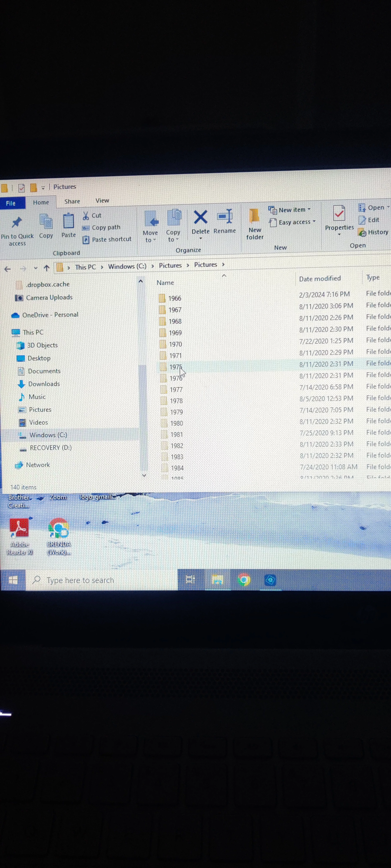Click This PC in the address bar
Viewport: 391px width, 868px height.
click(85, 267)
